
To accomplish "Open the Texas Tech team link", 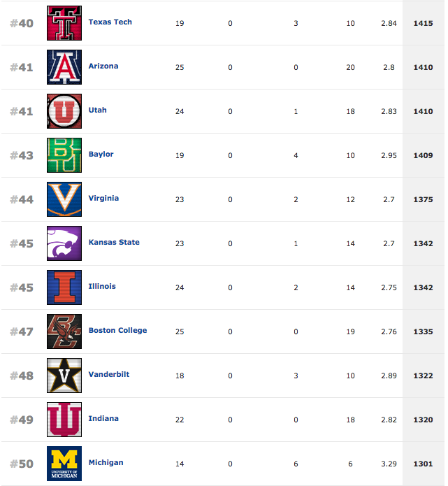I will [x=110, y=22].
